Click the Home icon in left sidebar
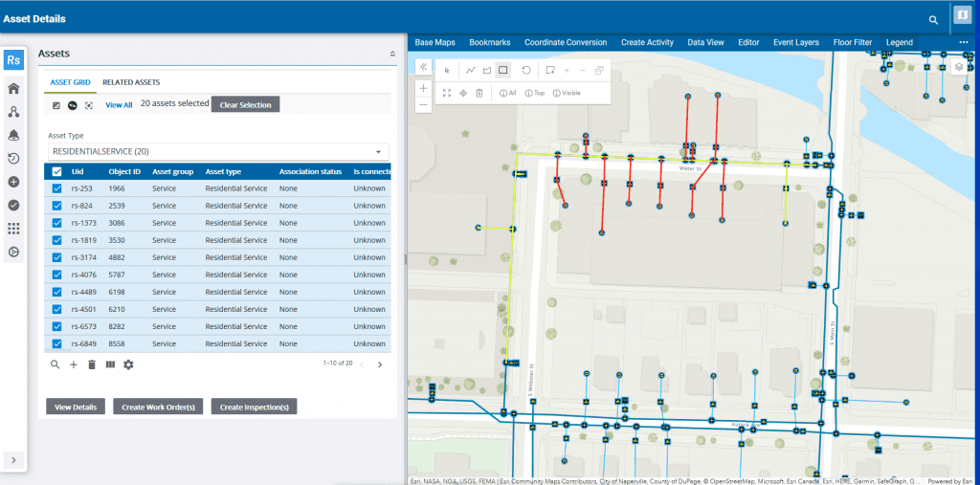This screenshot has height=485, width=980. click(x=13, y=88)
